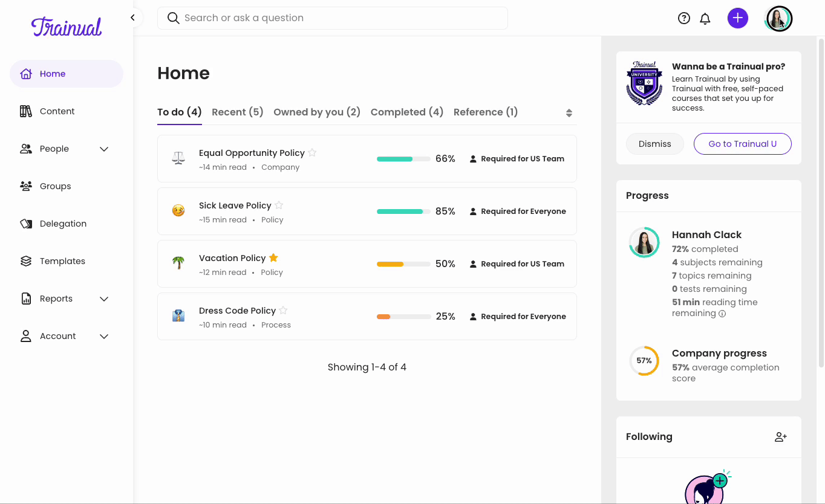Create new content with the plus button
The width and height of the screenshot is (825, 504).
coord(737,18)
